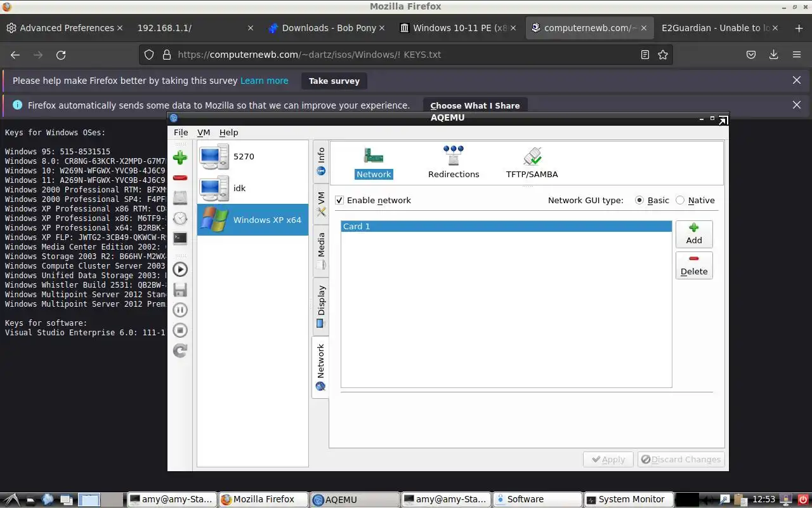Dismiss the Mozilla data sharing notification bar
This screenshot has height=508, width=812.
(797, 105)
